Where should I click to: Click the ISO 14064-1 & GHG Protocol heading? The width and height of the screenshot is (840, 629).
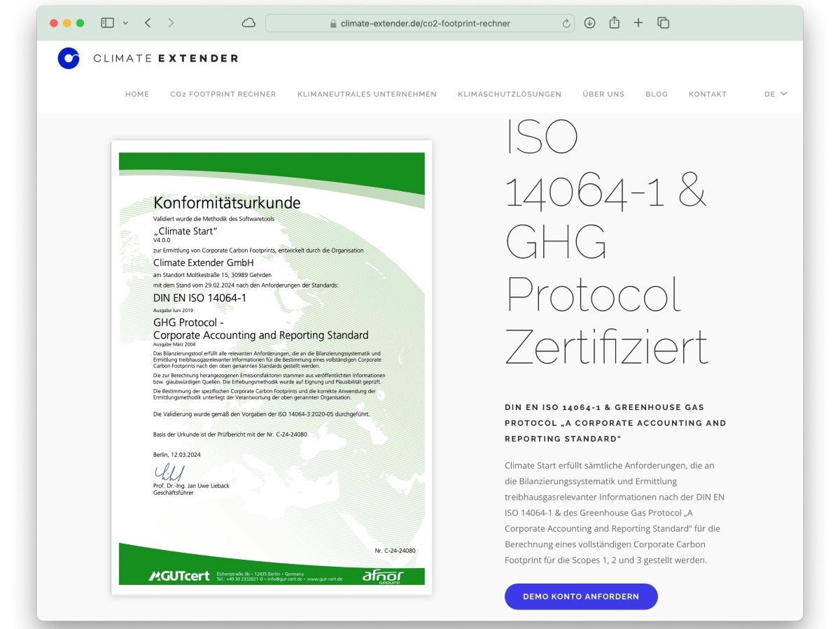[x=606, y=242]
